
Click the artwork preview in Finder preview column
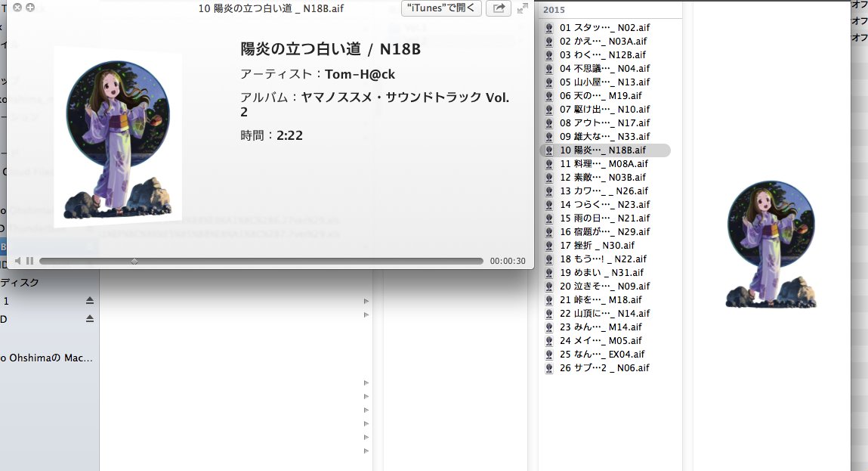tap(771, 243)
